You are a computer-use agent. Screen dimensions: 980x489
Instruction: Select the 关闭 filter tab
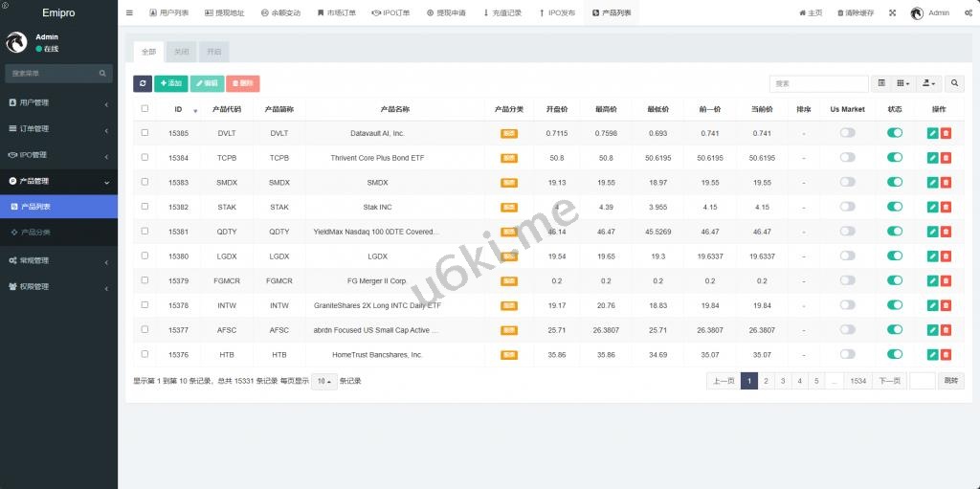(181, 53)
